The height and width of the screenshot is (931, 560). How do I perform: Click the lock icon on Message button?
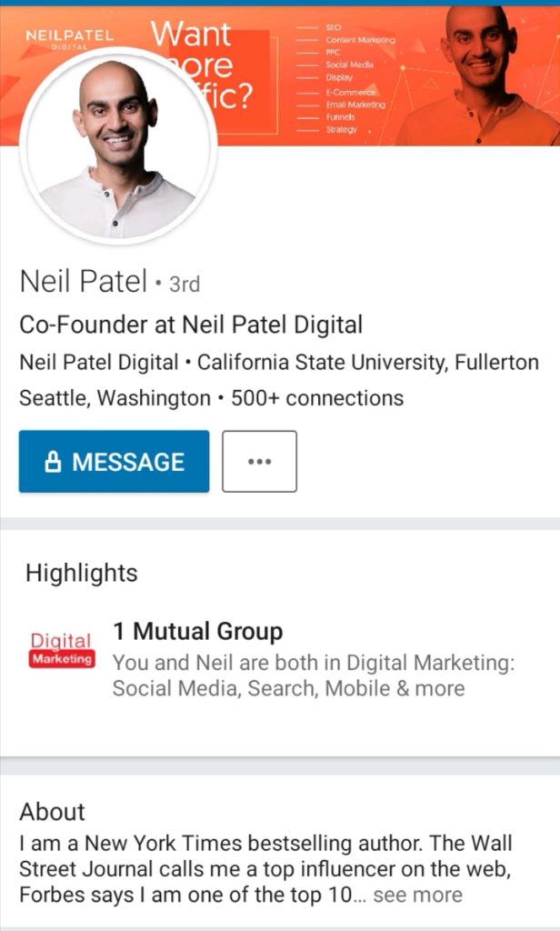(54, 462)
